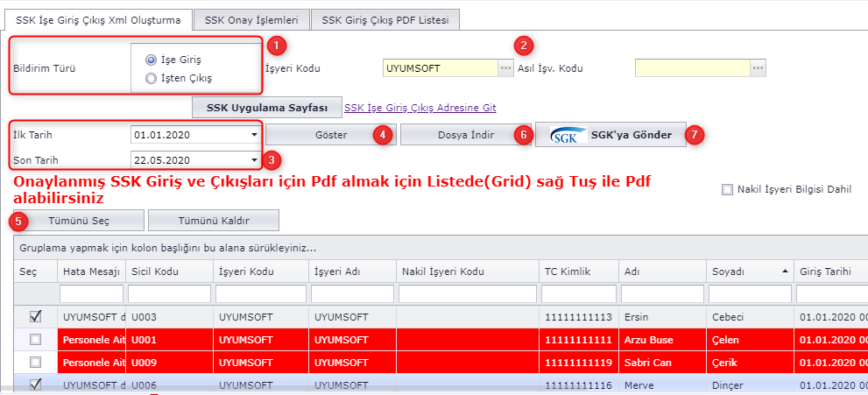Click the ellipsis button beside İşyeri Kodu field

[x=505, y=68]
